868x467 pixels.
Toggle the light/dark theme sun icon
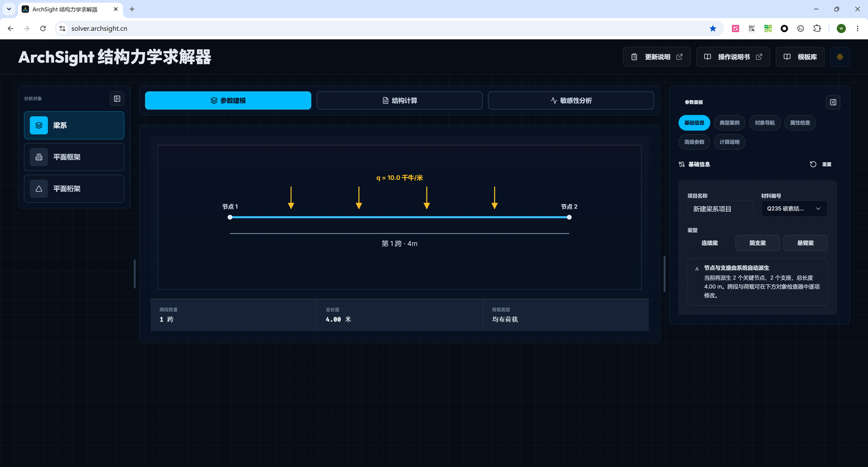click(x=840, y=57)
